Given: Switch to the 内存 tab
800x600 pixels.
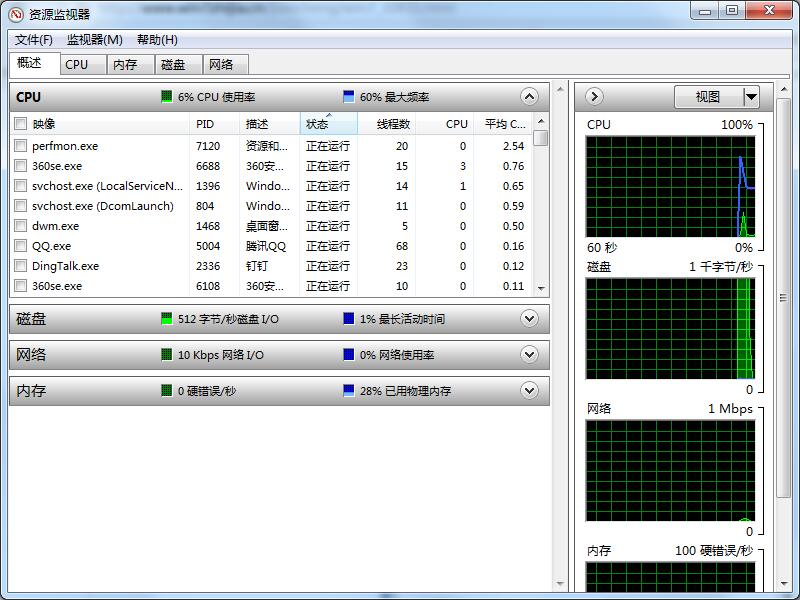Looking at the screenshot, I should (x=128, y=64).
